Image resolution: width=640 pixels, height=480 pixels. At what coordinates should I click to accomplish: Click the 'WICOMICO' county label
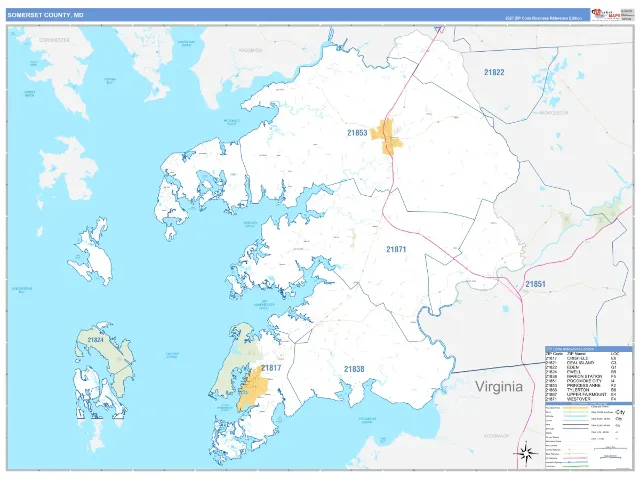click(250, 50)
